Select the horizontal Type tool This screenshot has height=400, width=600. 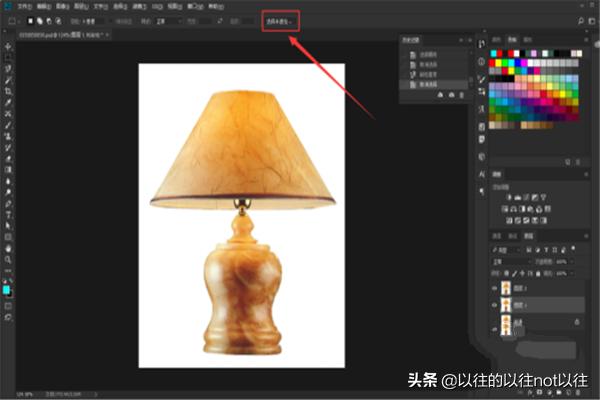tap(8, 214)
